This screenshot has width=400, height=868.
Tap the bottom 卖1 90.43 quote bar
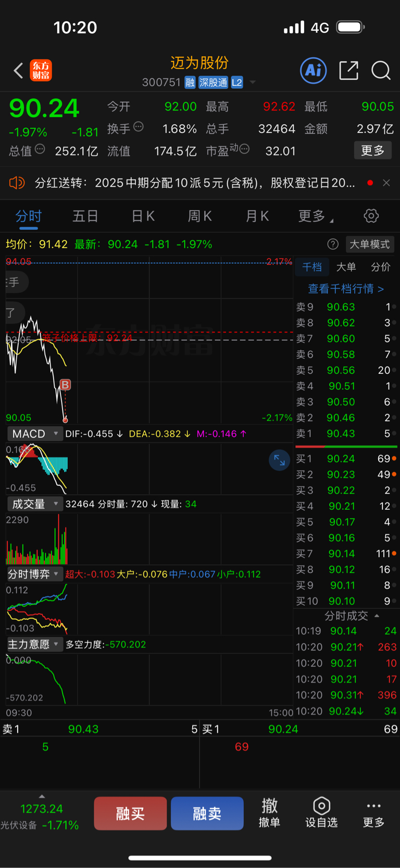click(x=99, y=729)
